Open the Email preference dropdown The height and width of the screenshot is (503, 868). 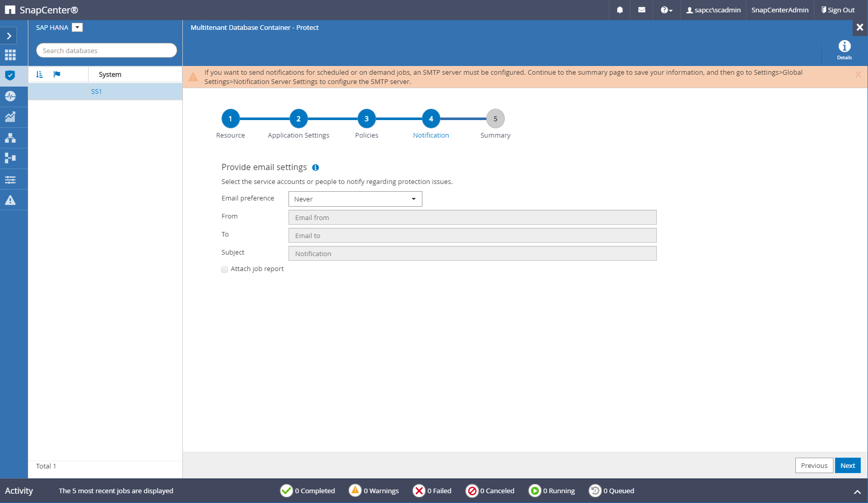[x=355, y=199]
